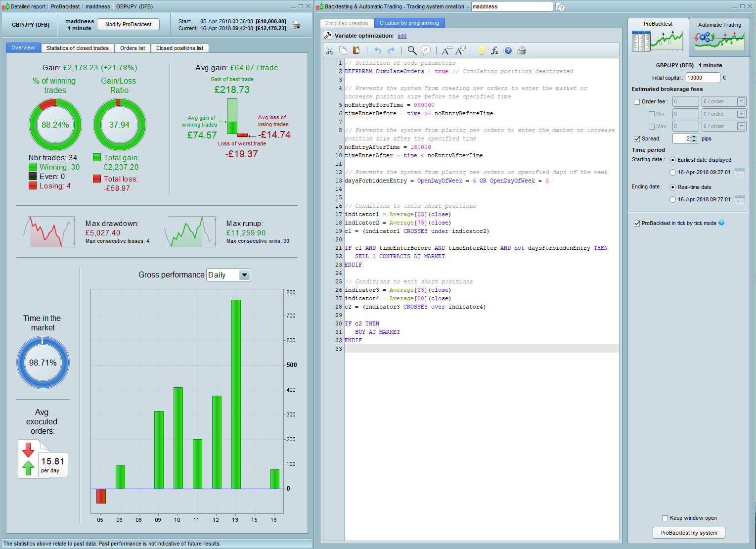The width and height of the screenshot is (756, 549).
Task: Switch to Statistics of closed trades tab
Action: coord(77,48)
